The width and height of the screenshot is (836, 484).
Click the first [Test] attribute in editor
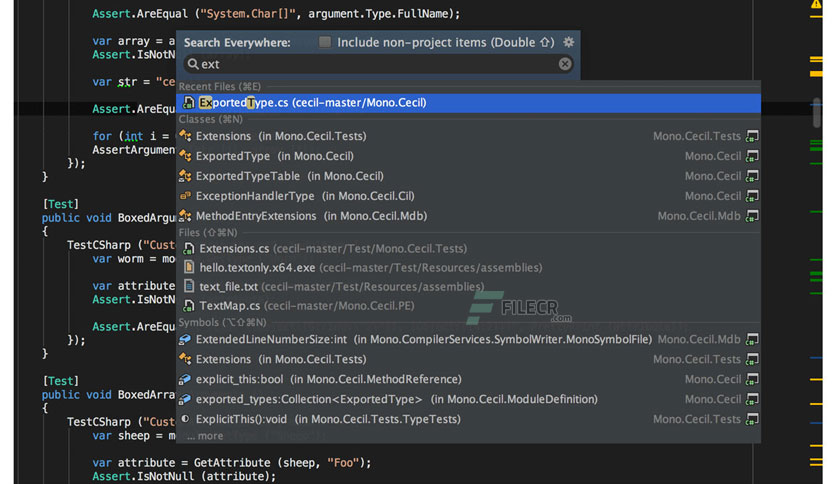pyautogui.click(x=61, y=204)
